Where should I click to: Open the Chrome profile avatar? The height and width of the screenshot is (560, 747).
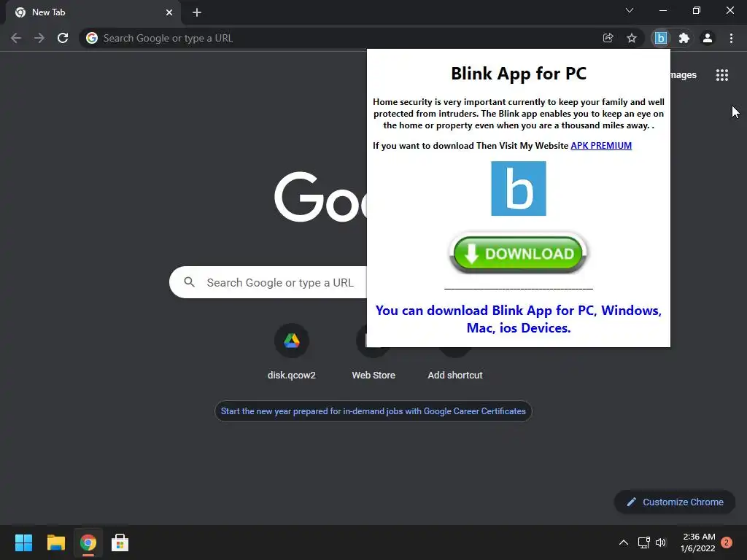click(708, 38)
